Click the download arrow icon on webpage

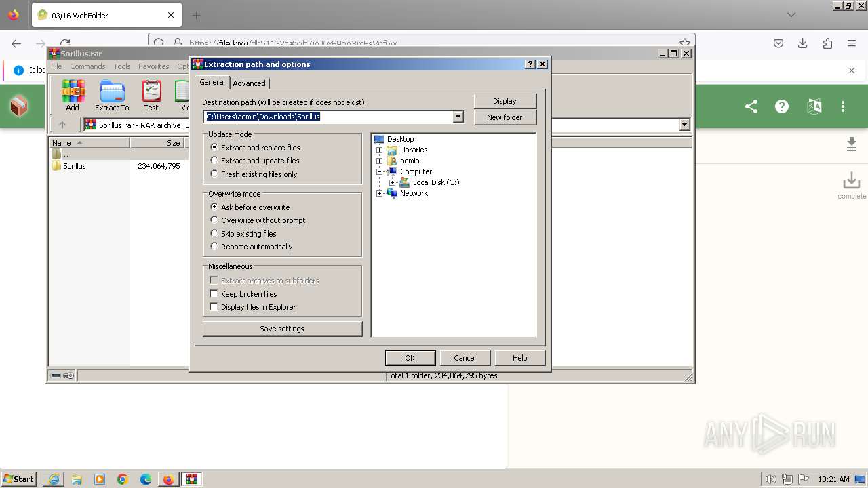[852, 144]
